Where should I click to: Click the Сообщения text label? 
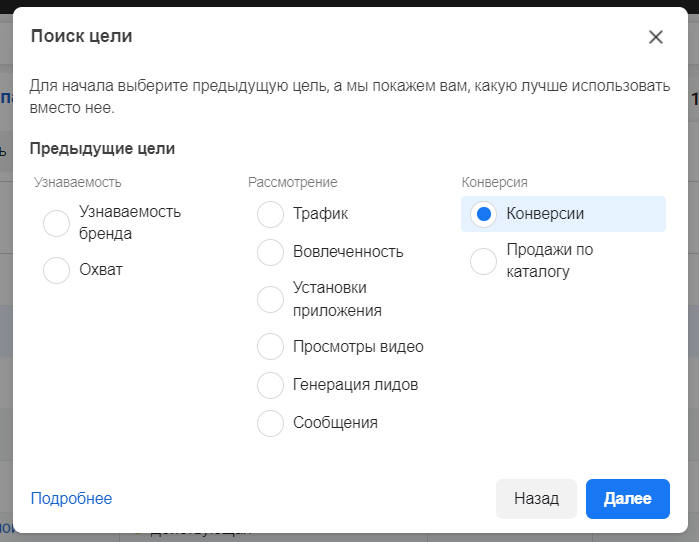pos(335,423)
